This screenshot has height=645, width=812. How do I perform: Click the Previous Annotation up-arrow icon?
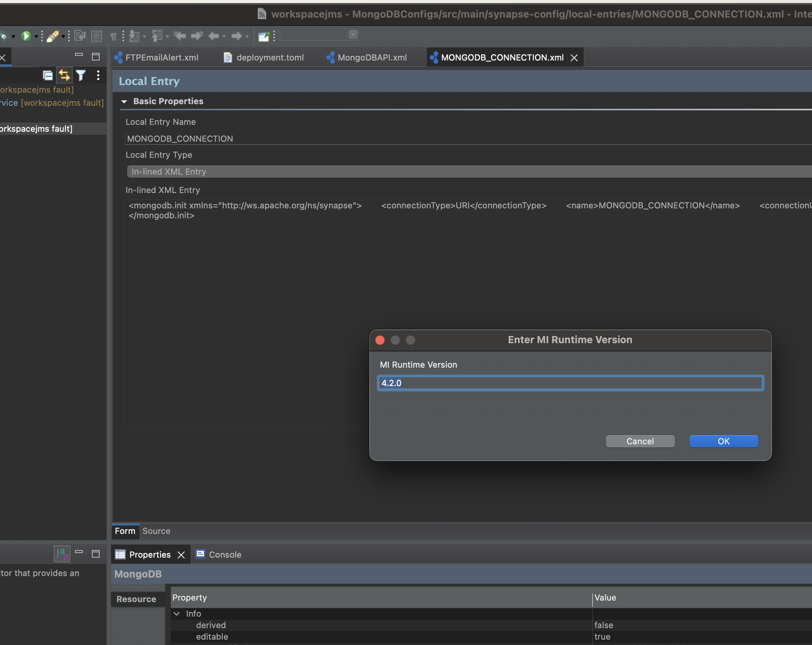(x=157, y=36)
